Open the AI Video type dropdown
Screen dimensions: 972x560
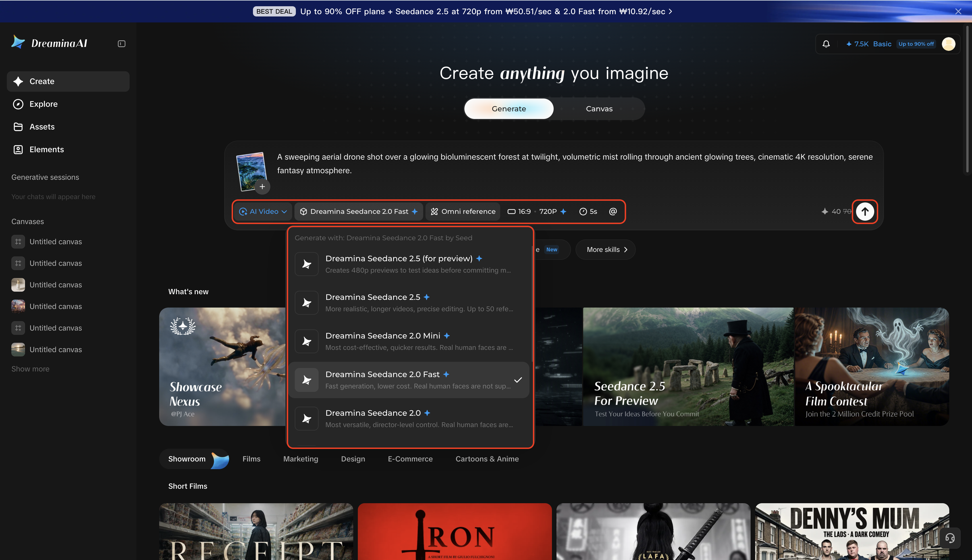pos(263,212)
